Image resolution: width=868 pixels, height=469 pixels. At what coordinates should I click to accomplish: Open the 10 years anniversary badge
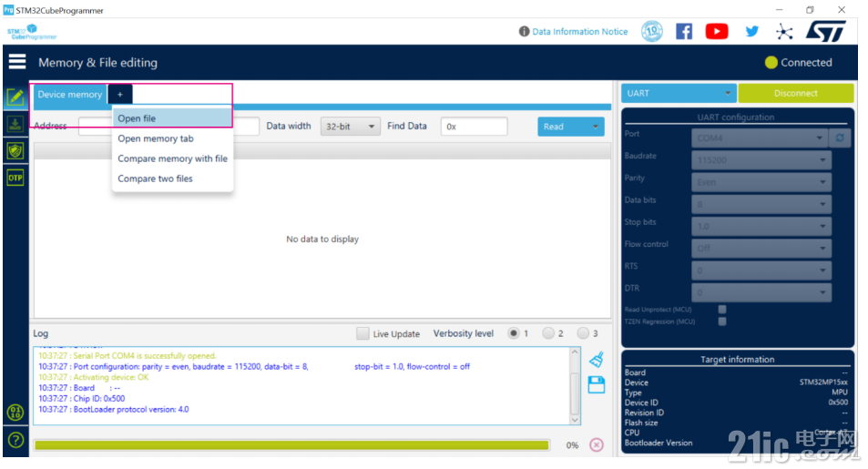point(652,31)
